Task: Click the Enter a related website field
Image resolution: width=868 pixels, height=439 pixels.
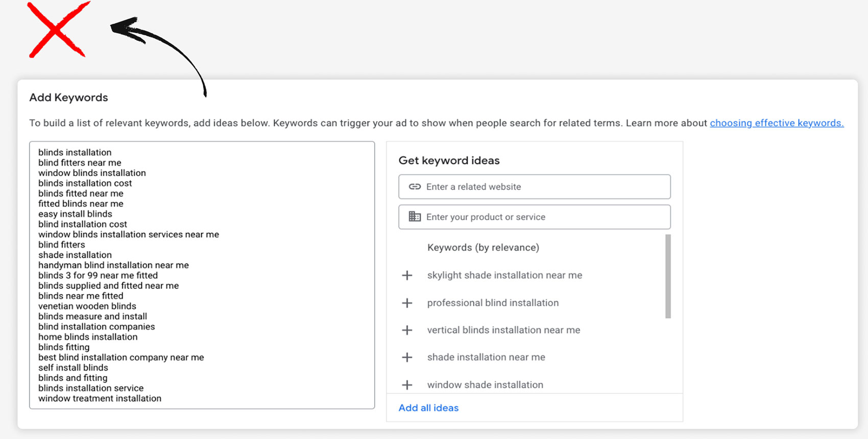Action: [x=541, y=187]
